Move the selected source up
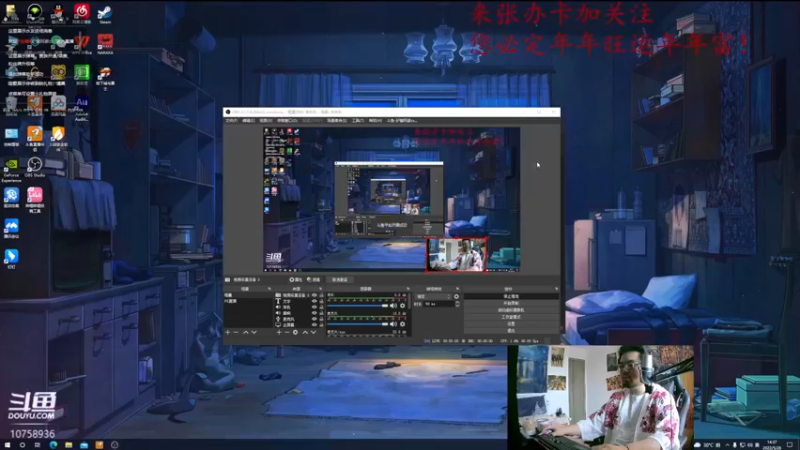800x450 pixels. [305, 332]
